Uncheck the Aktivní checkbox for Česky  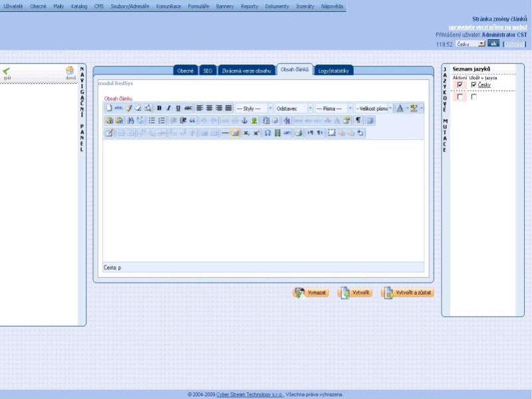click(x=460, y=84)
